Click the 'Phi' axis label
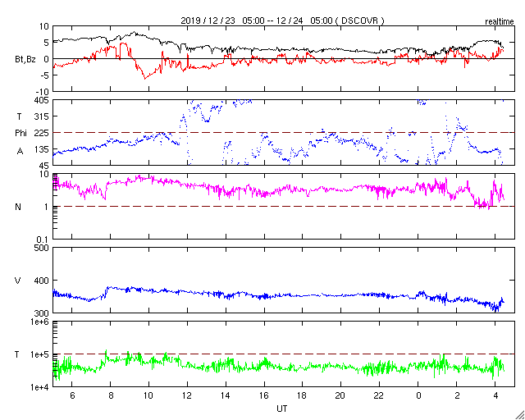This screenshot has width=525, height=420. click(21, 134)
